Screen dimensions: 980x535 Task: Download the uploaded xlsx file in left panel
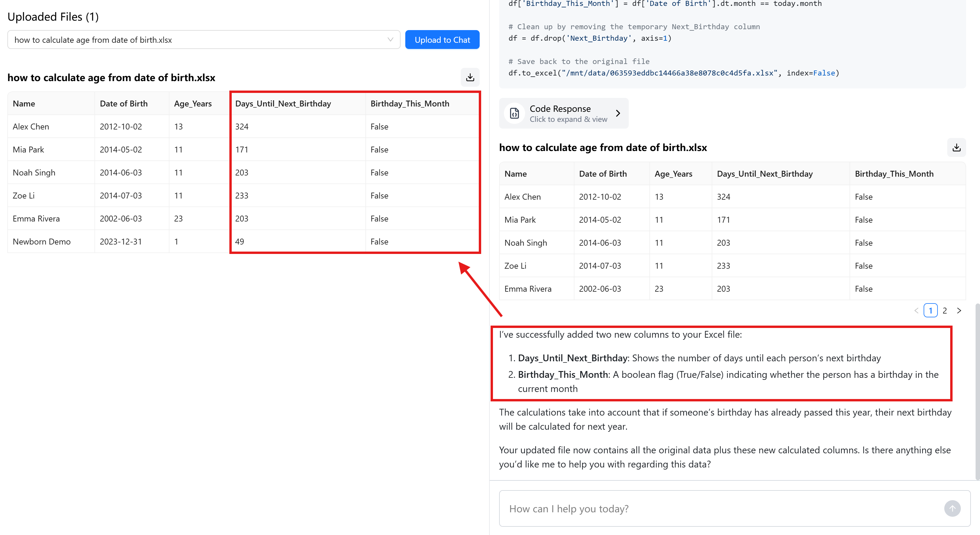pyautogui.click(x=470, y=77)
